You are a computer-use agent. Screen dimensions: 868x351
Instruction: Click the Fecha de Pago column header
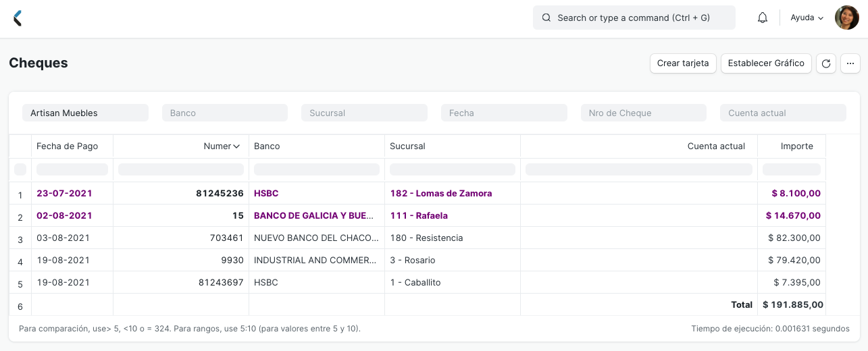point(72,146)
